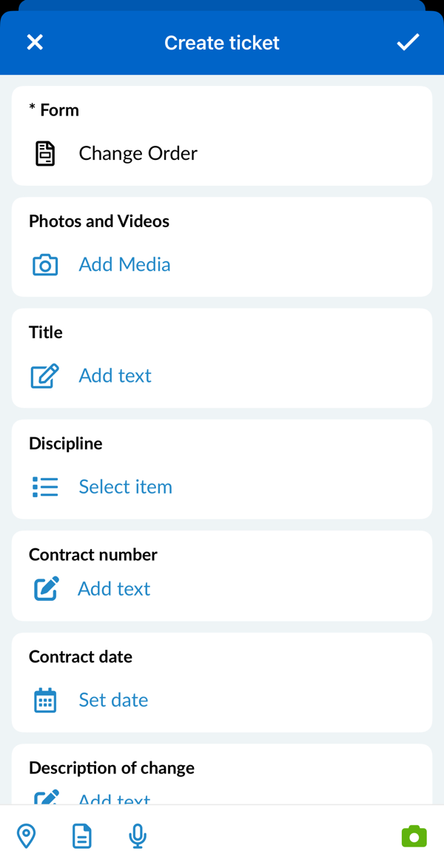Image resolution: width=444 pixels, height=868 pixels.
Task: Tap the Create ticket header title
Action: tap(222, 42)
